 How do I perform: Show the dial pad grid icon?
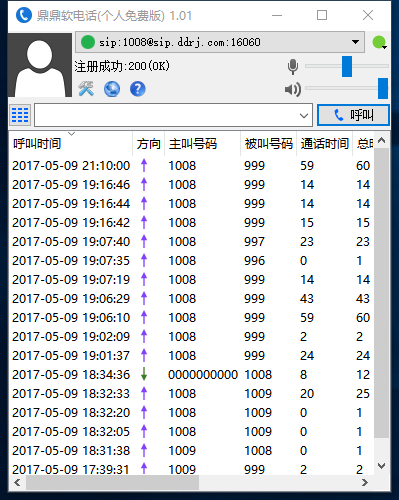20,115
